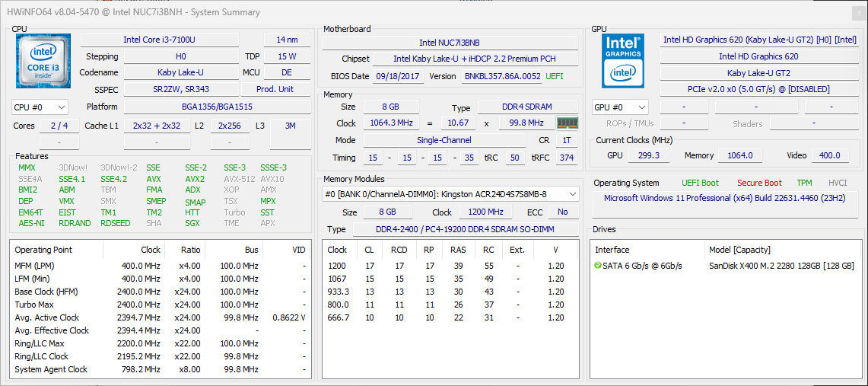Click the CR 1T field
This screenshot has width=868, height=386.
click(566, 140)
